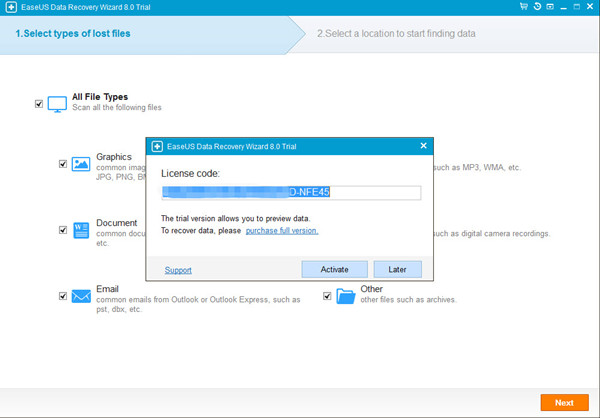This screenshot has height=418, width=600.
Task: Click the Document label
Action: tap(116, 223)
